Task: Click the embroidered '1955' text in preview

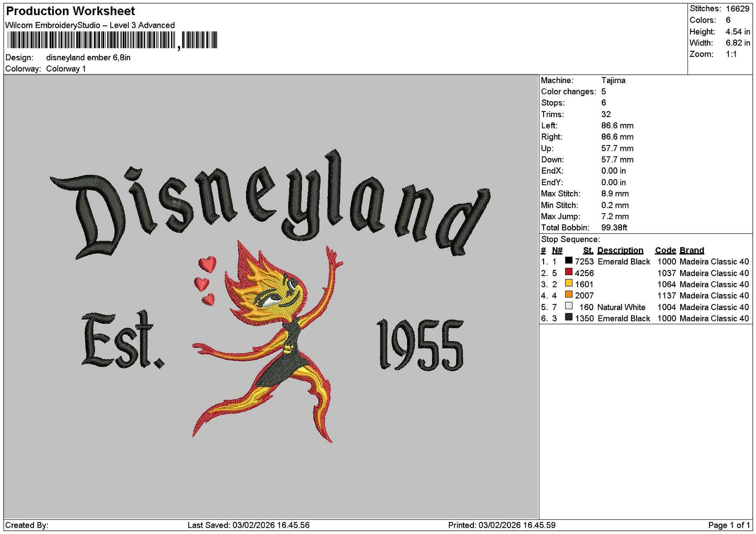Action: point(420,345)
